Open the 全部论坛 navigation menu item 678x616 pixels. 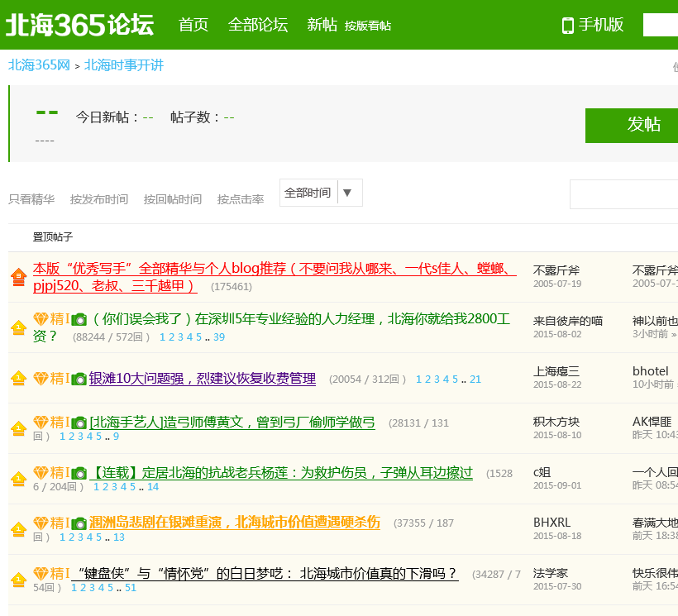coord(258,25)
